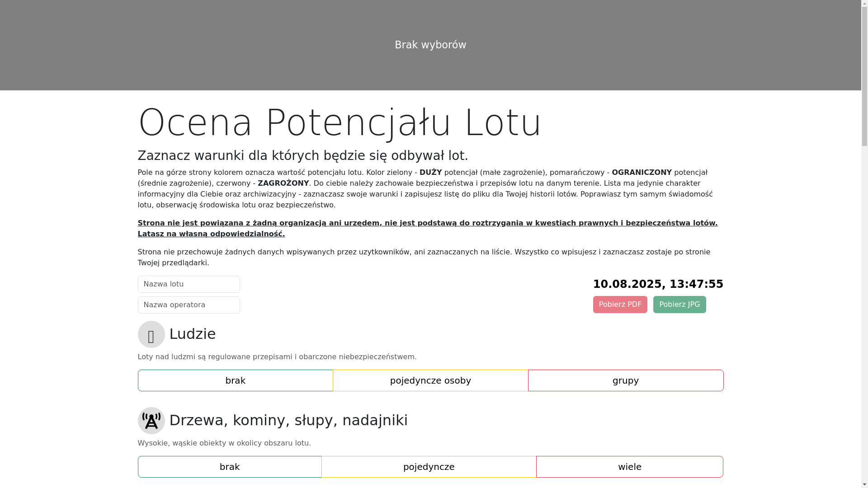The height and width of the screenshot is (488, 868).
Task: Select 'grupy' option under Ludzie
Action: point(626,380)
